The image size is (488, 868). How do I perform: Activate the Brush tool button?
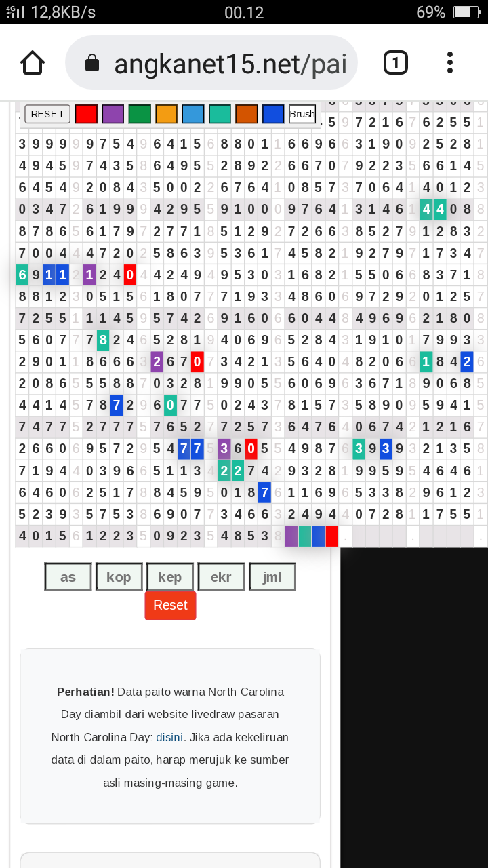click(302, 114)
